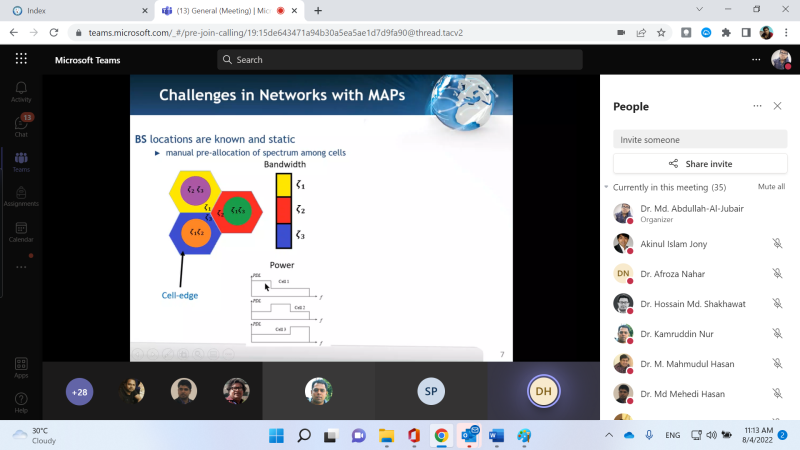Open the Microsoft apps grid launcher
The height and width of the screenshot is (450, 800).
pyautogui.click(x=21, y=59)
